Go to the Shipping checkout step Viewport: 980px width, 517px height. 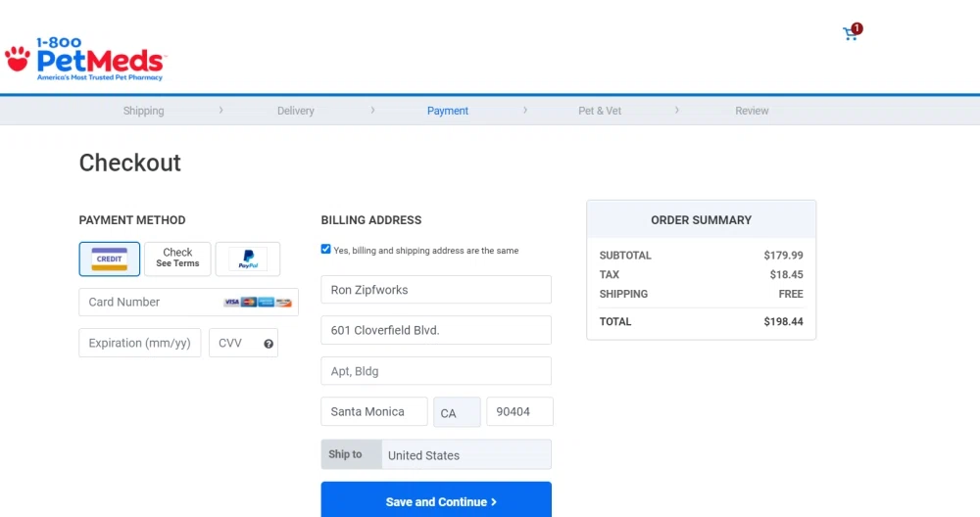point(143,111)
